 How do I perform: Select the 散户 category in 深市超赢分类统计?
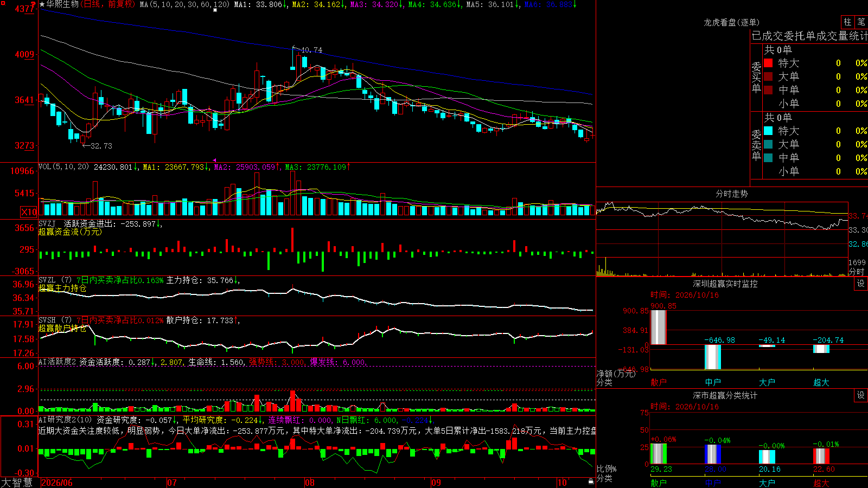659,483
